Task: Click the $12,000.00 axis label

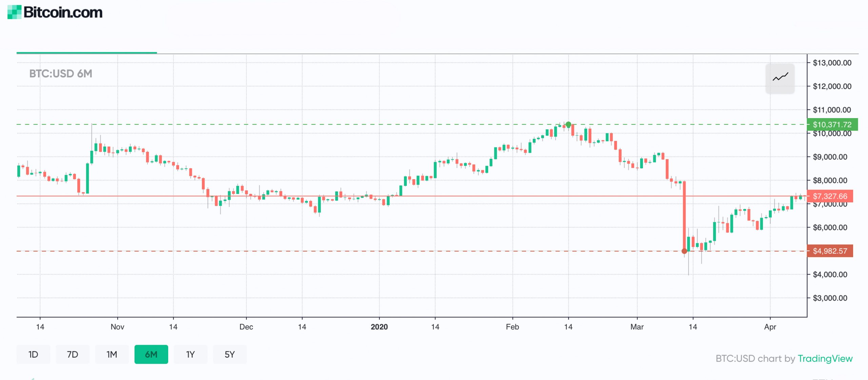Action: tap(832, 86)
